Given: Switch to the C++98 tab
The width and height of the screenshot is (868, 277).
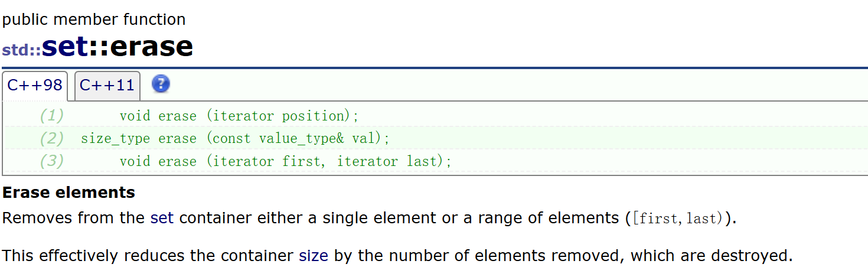Looking at the screenshot, I should [34, 86].
